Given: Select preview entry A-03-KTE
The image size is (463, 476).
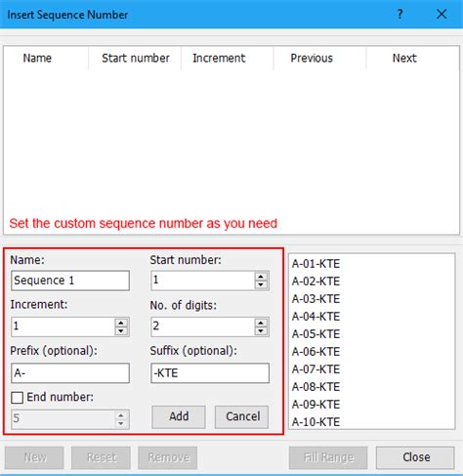Looking at the screenshot, I should [316, 299].
